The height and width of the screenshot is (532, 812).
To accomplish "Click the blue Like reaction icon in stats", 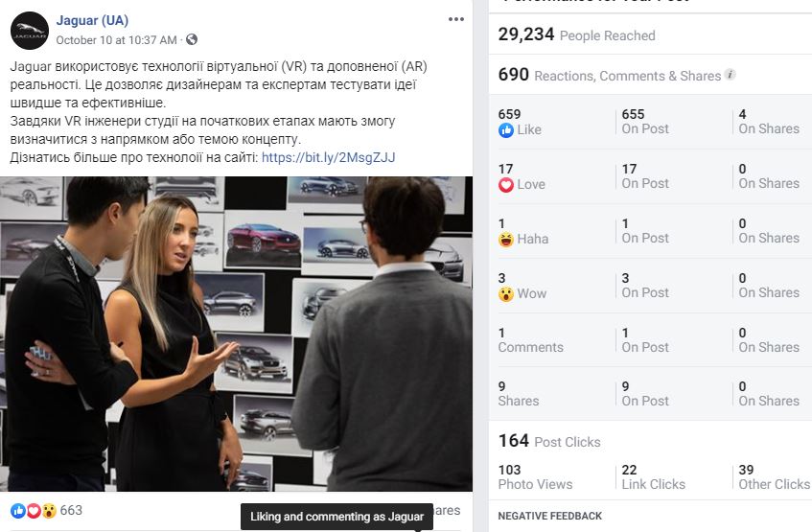I will 506,130.
